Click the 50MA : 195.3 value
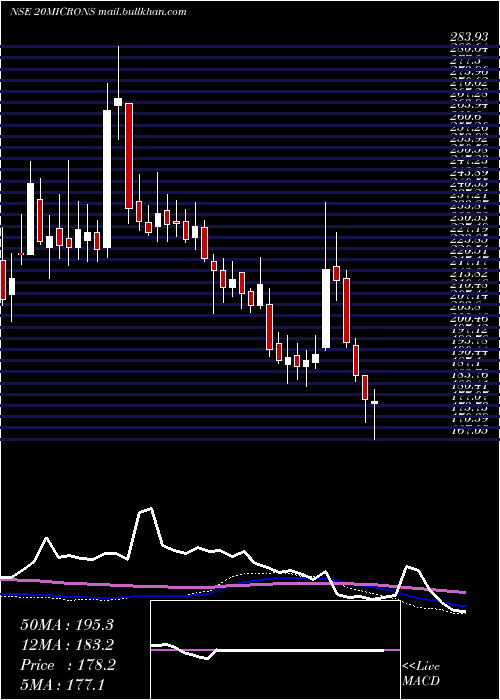Screen dimensions: 500x700 point(67,625)
